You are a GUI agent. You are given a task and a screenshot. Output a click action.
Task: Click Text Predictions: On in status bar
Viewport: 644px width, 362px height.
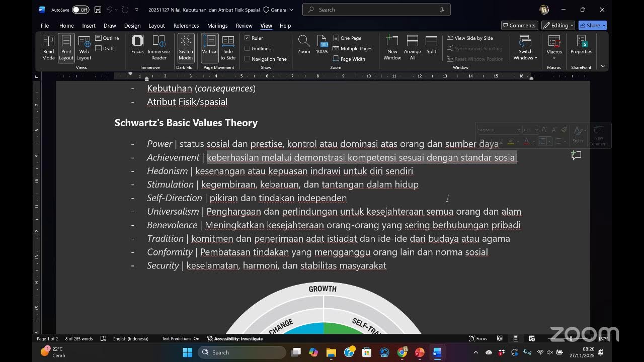[x=181, y=339]
